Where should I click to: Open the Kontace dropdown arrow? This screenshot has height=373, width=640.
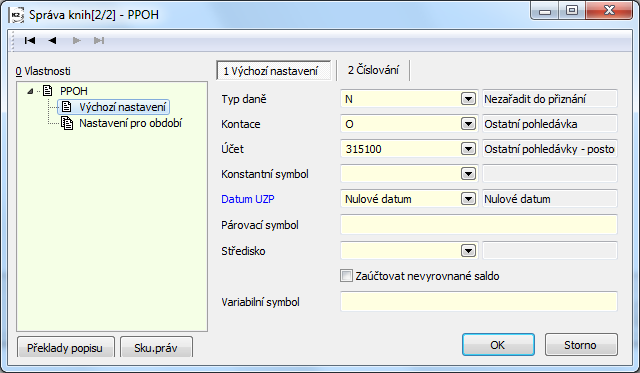click(x=468, y=124)
